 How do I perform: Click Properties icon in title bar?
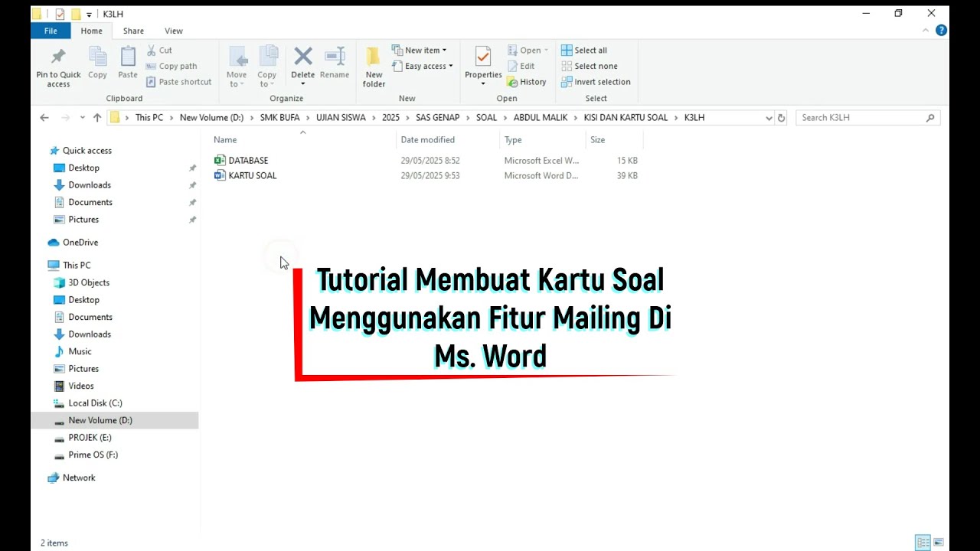[60, 14]
